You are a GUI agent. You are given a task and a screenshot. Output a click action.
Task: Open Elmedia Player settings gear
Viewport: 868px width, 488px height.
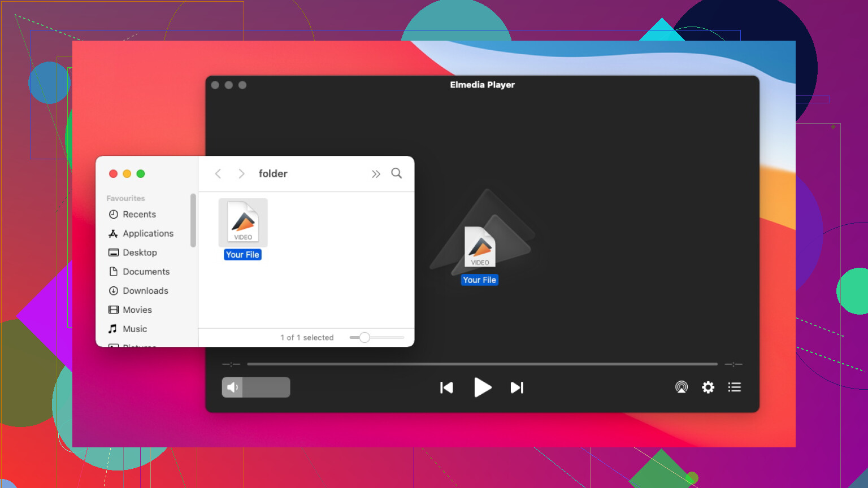[708, 387]
